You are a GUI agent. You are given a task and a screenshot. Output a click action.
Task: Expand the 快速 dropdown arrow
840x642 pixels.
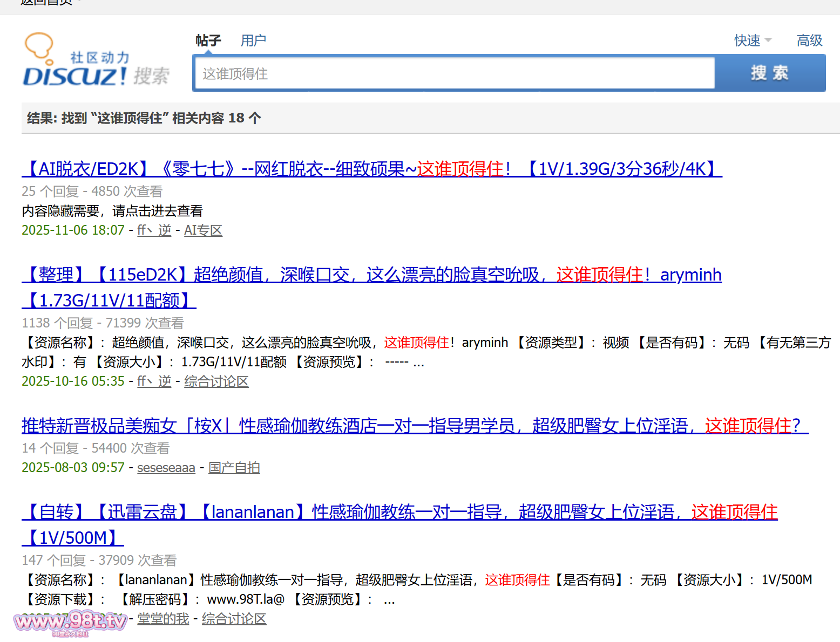768,40
